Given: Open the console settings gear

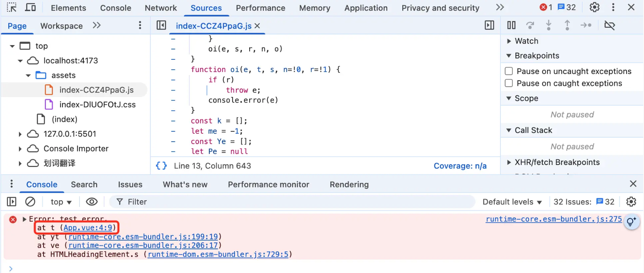Looking at the screenshot, I should [631, 202].
